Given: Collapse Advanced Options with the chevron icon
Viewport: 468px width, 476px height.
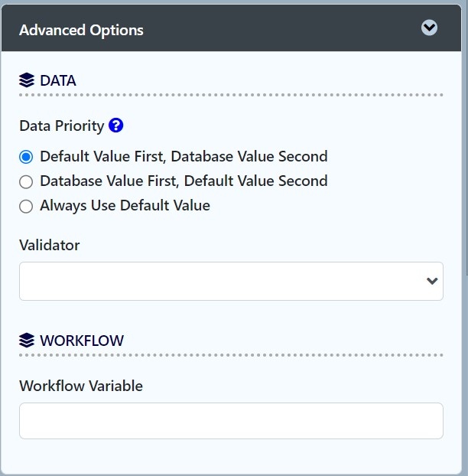Looking at the screenshot, I should [430, 28].
